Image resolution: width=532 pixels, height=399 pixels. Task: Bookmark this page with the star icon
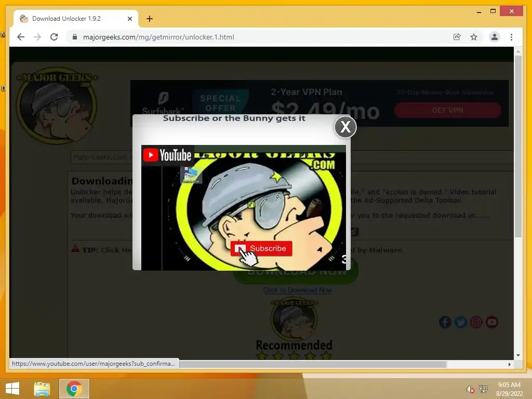pyautogui.click(x=474, y=37)
